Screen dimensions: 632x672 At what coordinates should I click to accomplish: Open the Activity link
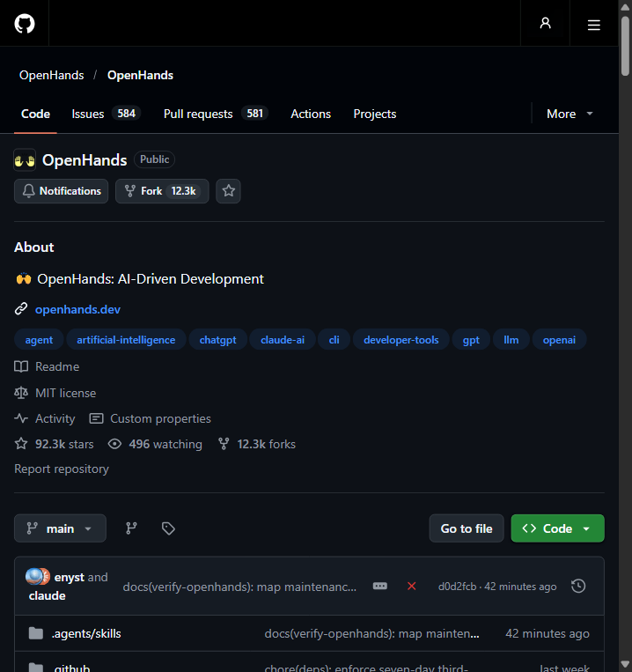(x=45, y=418)
